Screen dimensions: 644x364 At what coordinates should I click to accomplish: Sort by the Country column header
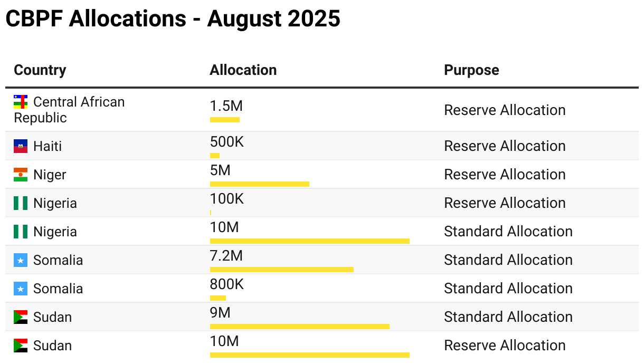click(x=40, y=70)
